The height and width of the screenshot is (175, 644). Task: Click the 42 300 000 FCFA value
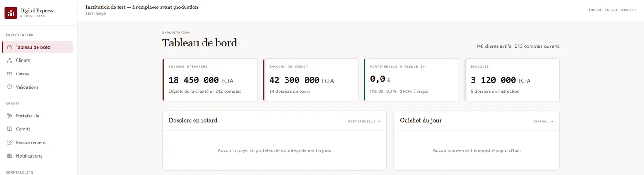click(x=301, y=80)
